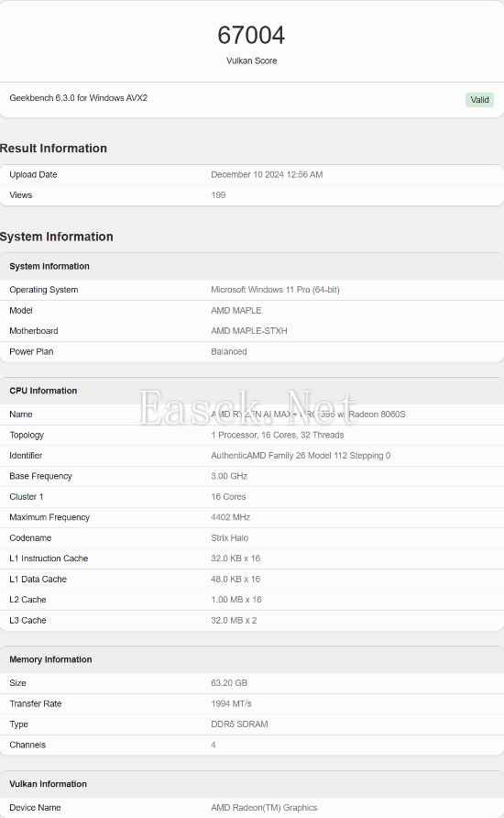Select the memory Type value DDR5 SDRAM
This screenshot has height=818, width=504.
pyautogui.click(x=239, y=724)
